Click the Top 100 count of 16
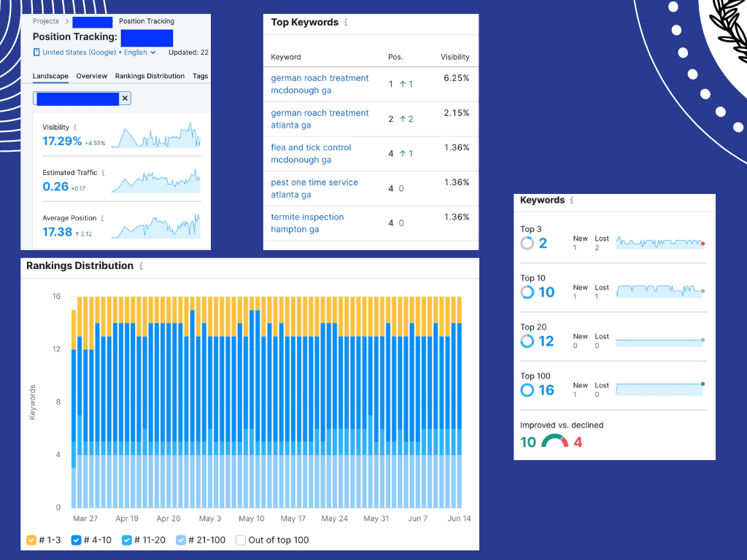The image size is (747, 560). (x=546, y=390)
